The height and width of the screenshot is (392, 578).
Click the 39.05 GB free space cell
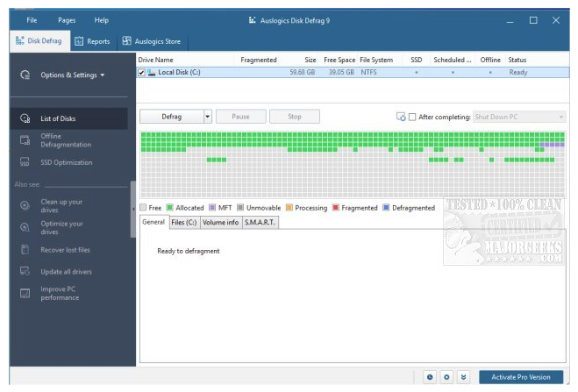click(x=341, y=72)
